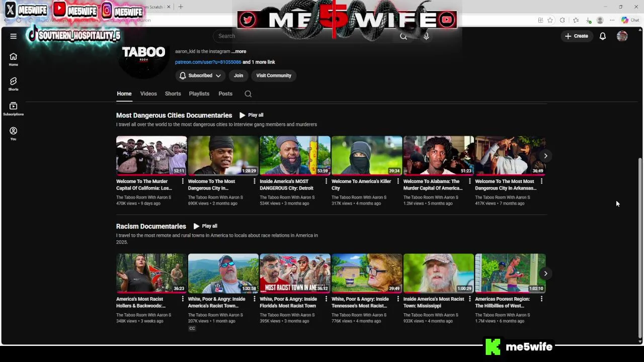The width and height of the screenshot is (644, 362).
Task: Open the 1:28:29 Most Dangerous City thumbnail
Action: 223,155
